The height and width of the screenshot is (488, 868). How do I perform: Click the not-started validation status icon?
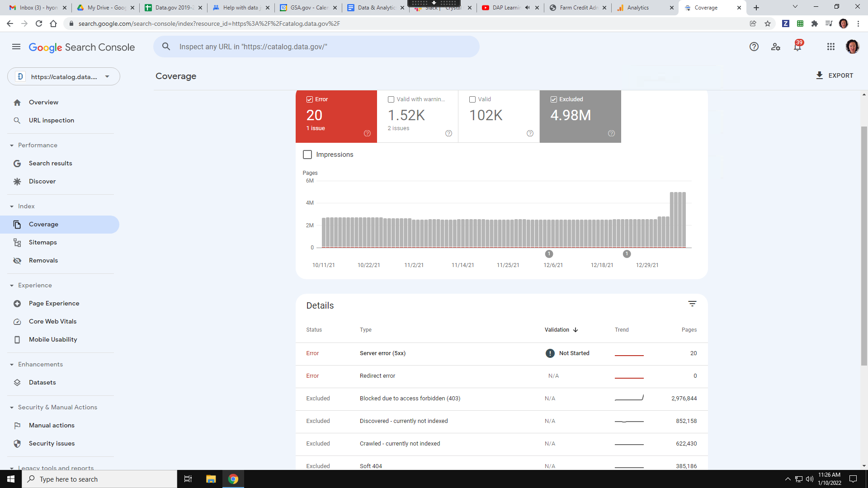coord(550,353)
